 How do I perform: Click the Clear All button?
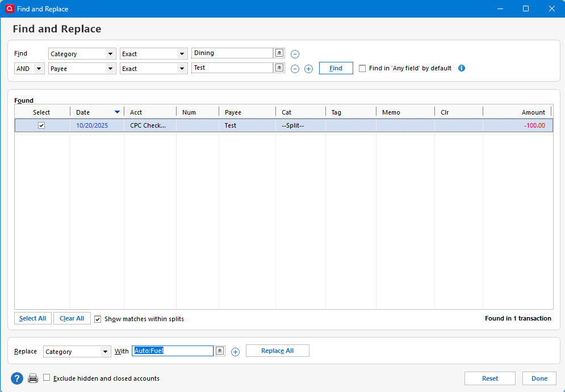click(x=72, y=318)
